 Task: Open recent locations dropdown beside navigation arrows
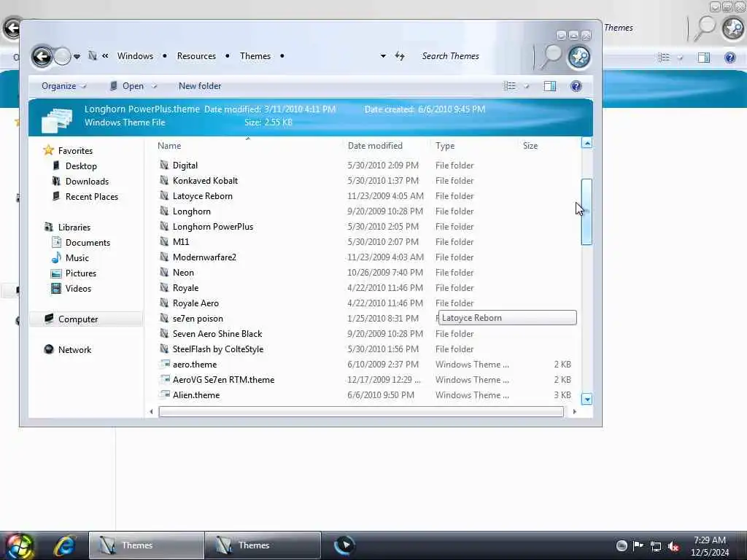point(77,57)
